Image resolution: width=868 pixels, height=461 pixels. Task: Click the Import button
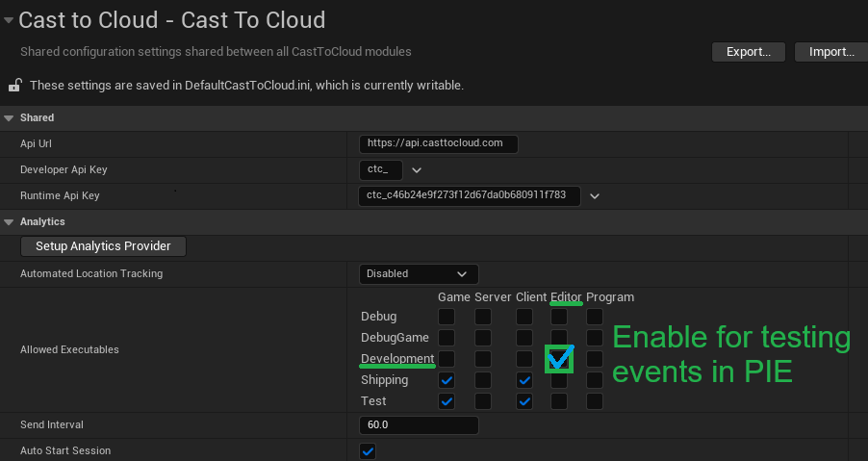click(830, 52)
